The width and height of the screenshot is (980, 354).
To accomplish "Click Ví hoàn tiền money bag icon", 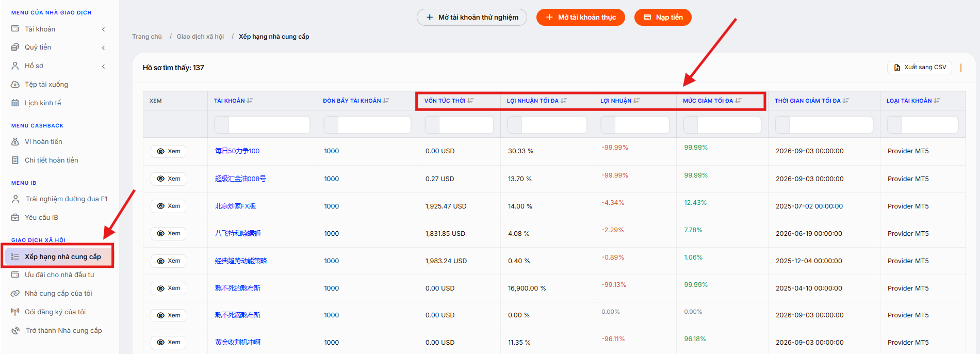I will [15, 141].
